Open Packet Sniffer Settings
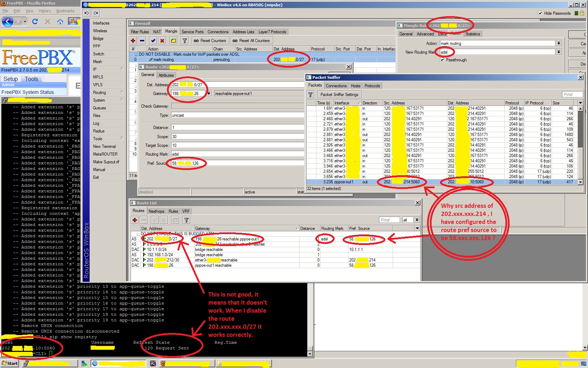 click(339, 95)
